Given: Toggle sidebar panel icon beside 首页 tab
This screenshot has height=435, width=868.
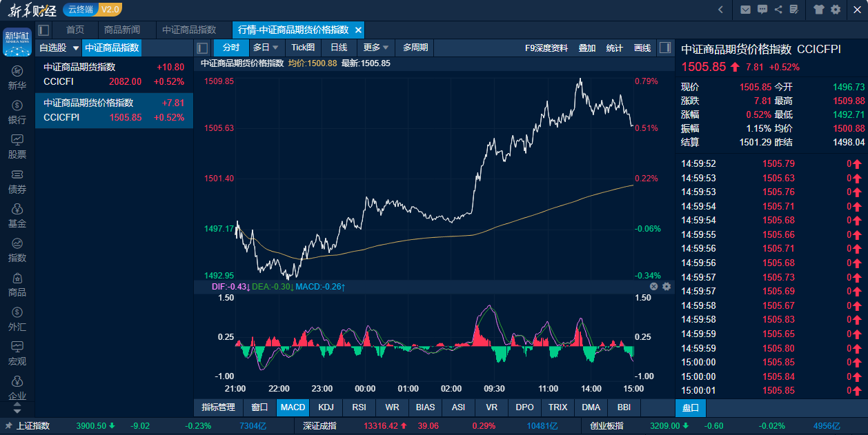Looking at the screenshot, I should [44, 30].
